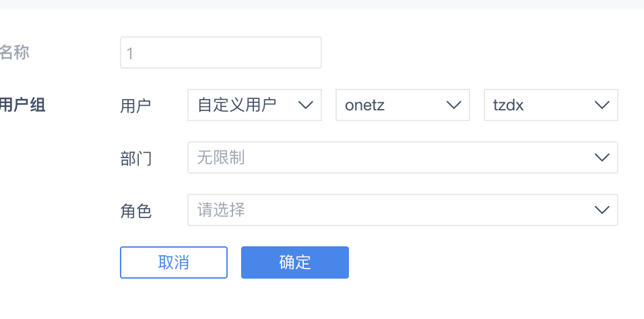Expand the 部门 department selector
The height and width of the screenshot is (319, 644).
click(403, 157)
